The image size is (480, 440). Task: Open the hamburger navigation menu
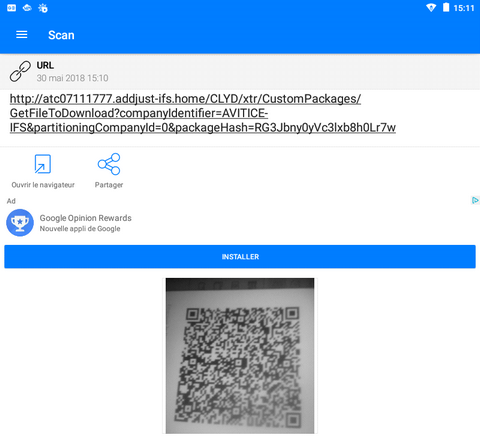click(22, 35)
